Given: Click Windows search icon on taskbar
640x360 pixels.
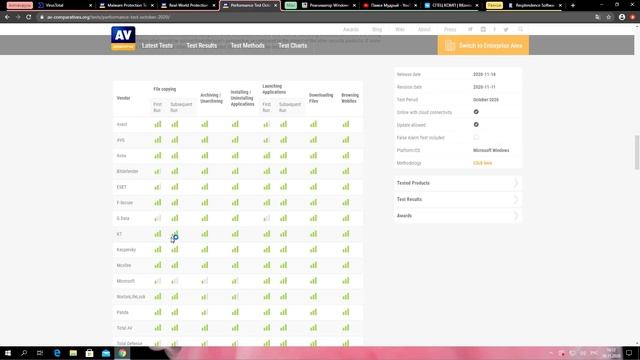Looking at the screenshot, I should pyautogui.click(x=24, y=353).
